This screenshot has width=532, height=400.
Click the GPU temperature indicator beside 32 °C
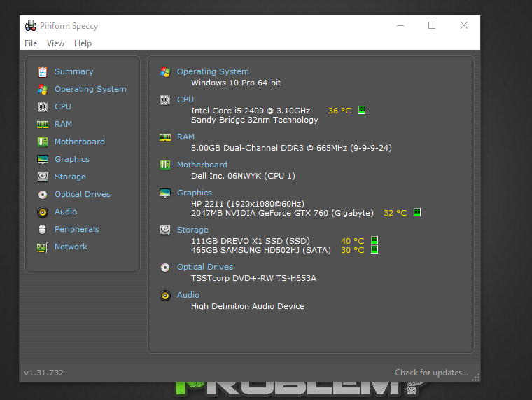tap(417, 212)
